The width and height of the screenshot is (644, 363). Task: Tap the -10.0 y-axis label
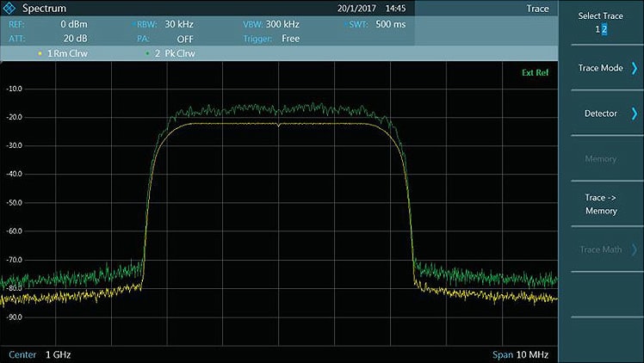(x=15, y=89)
